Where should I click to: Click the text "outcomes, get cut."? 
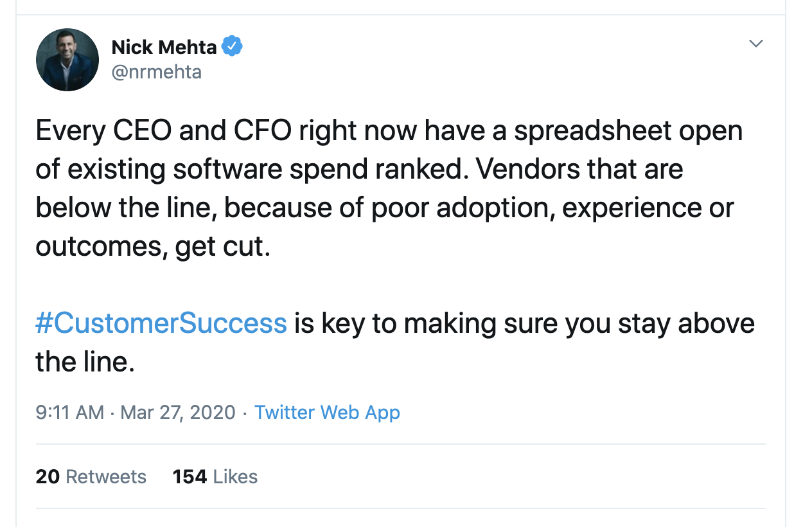[x=153, y=247]
